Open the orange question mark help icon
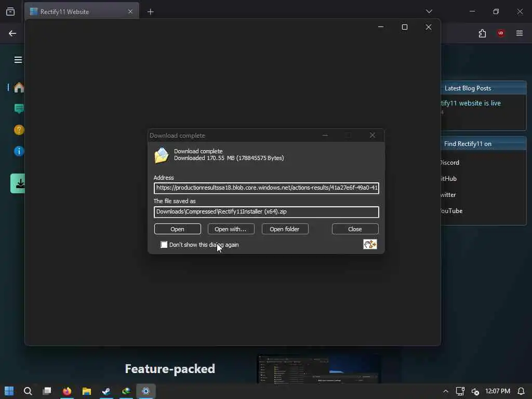532x399 pixels. coord(19,130)
